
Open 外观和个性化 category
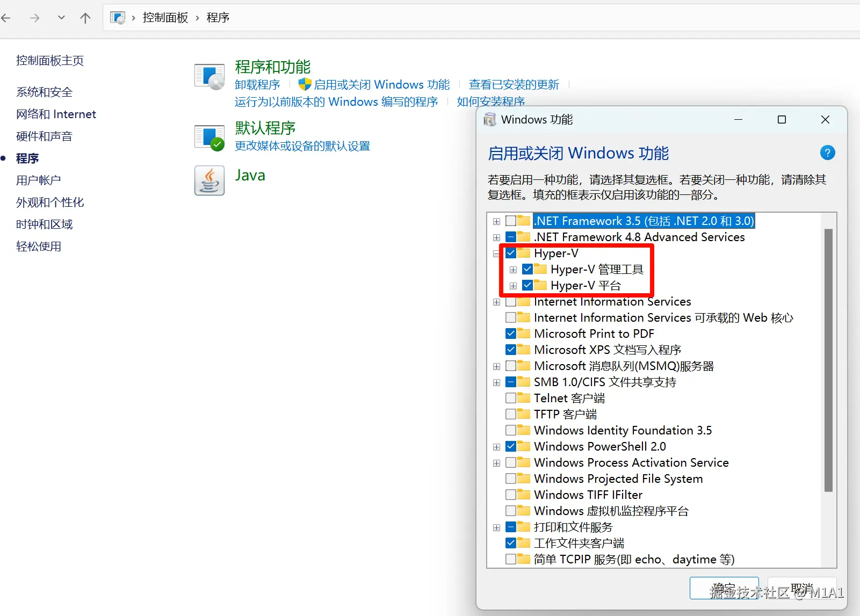click(x=50, y=202)
